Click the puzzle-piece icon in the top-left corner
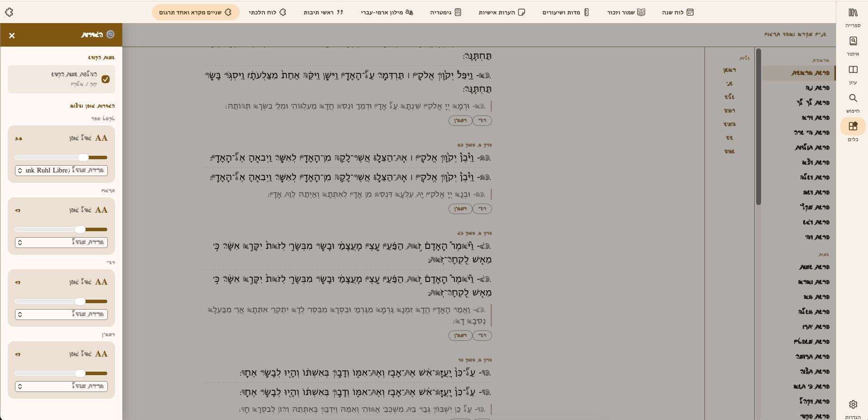 point(9,12)
